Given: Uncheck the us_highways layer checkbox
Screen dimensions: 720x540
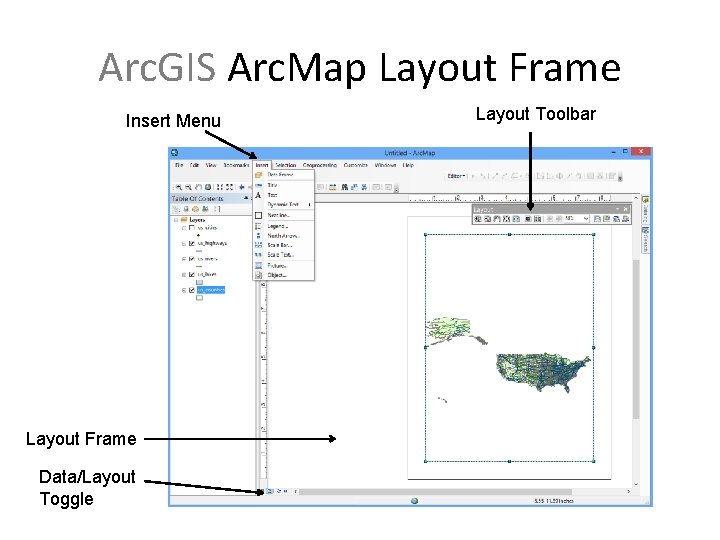Looking at the screenshot, I should [192, 243].
